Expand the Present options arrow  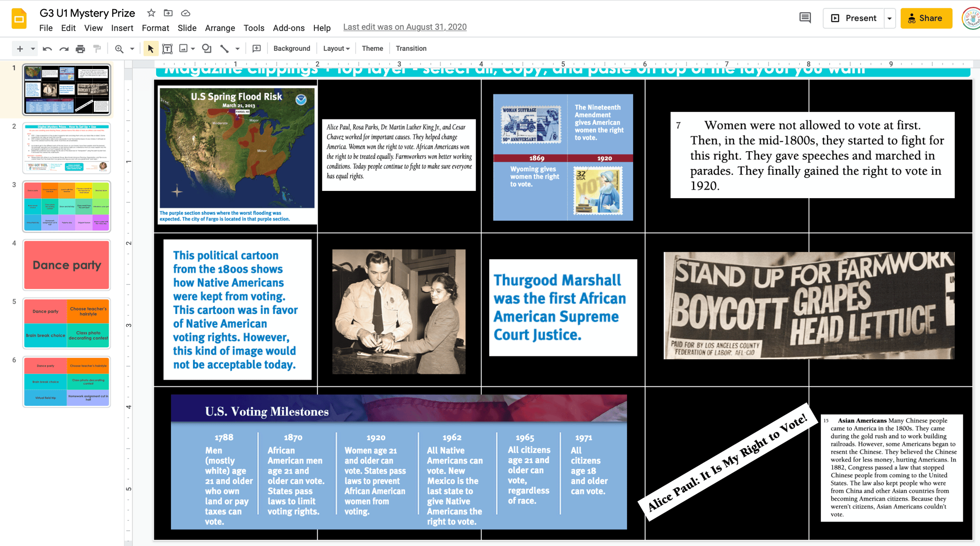[x=889, y=18]
